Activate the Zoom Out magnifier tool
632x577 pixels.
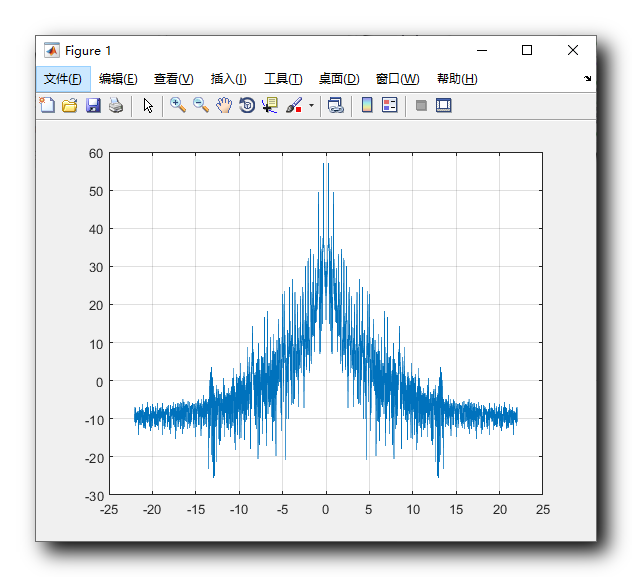point(201,105)
